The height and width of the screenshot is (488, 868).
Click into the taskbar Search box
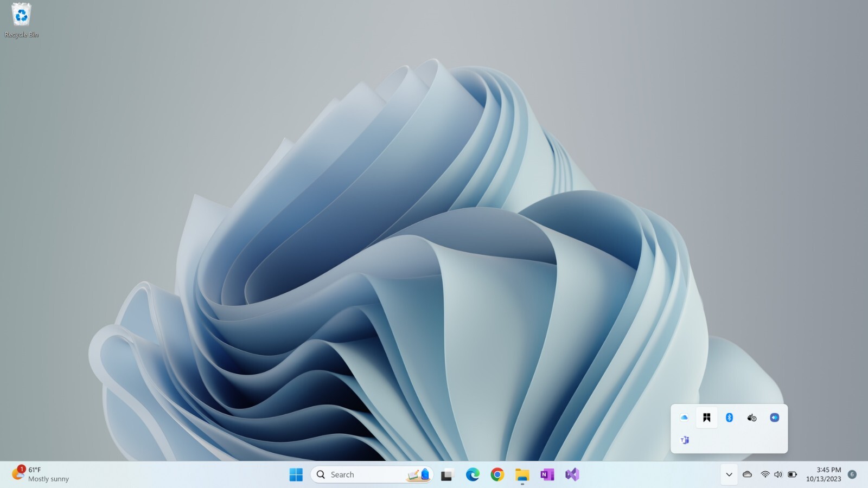click(372, 474)
